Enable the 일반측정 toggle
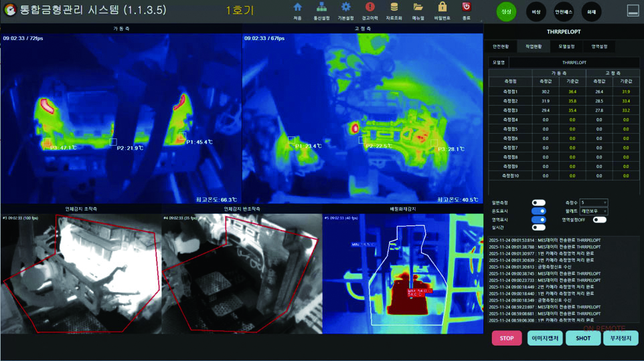 tap(538, 203)
